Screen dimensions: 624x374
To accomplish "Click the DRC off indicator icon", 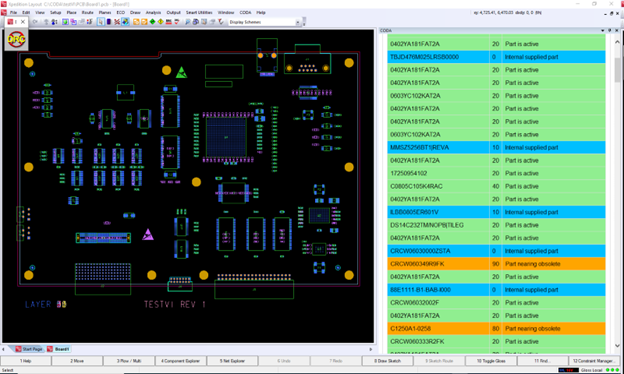I will pyautogui.click(x=16, y=39).
